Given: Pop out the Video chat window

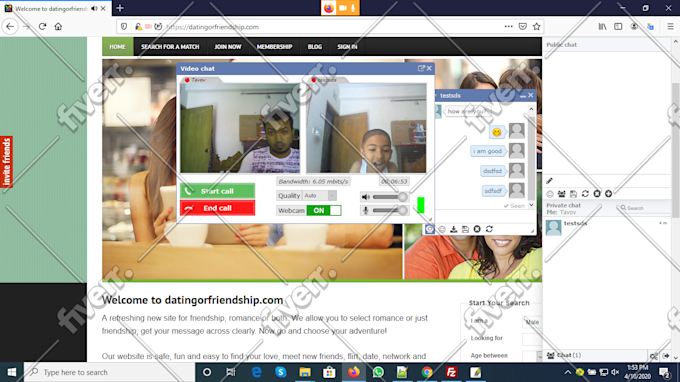Looking at the screenshot, I should pyautogui.click(x=421, y=69).
